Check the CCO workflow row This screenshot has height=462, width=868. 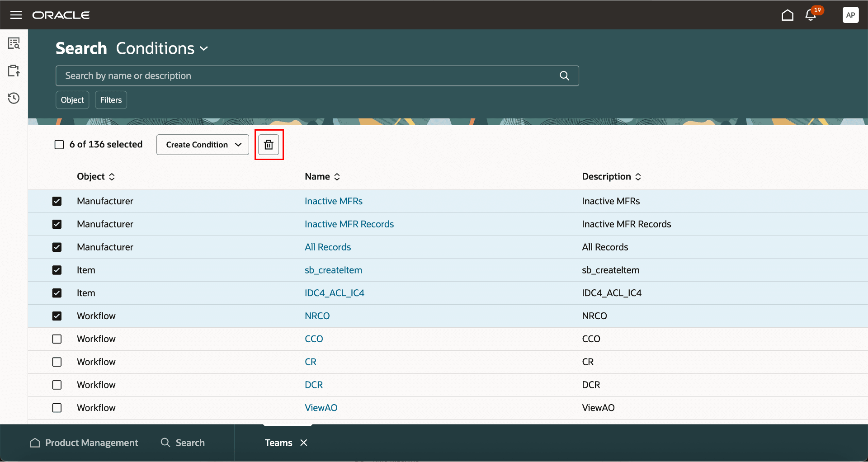click(x=57, y=339)
